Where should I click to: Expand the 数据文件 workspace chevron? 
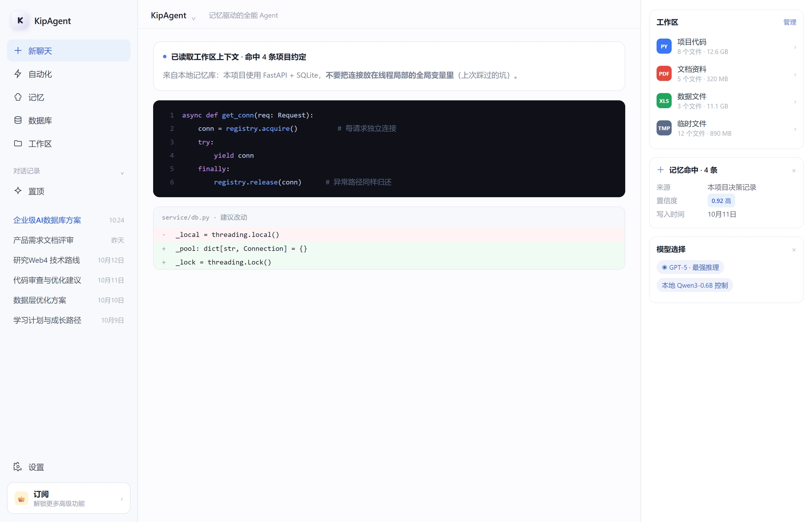pos(795,102)
